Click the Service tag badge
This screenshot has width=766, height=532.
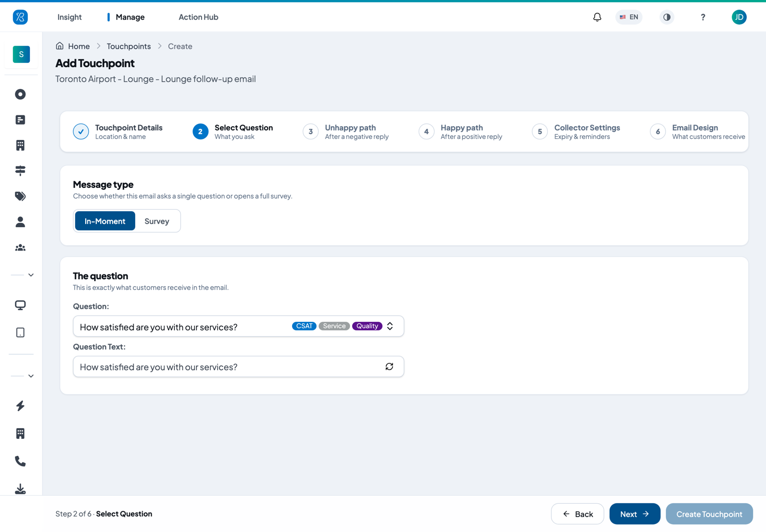[x=334, y=326]
